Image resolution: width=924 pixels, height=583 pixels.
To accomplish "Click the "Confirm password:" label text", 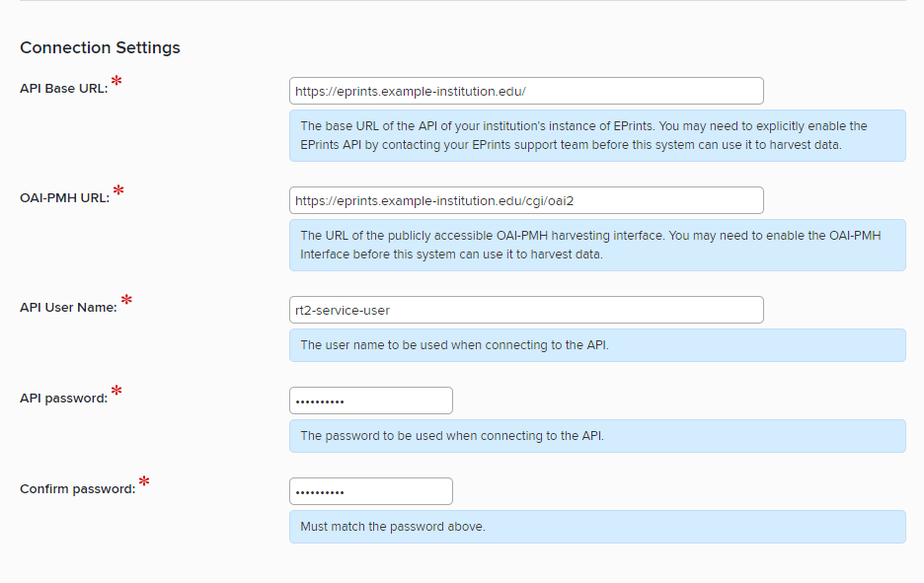I will pos(77,489).
